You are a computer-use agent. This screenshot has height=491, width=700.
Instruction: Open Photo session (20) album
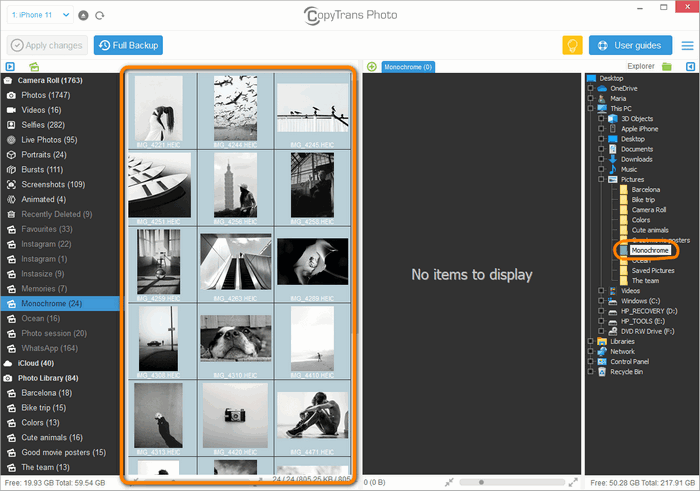[54, 333]
